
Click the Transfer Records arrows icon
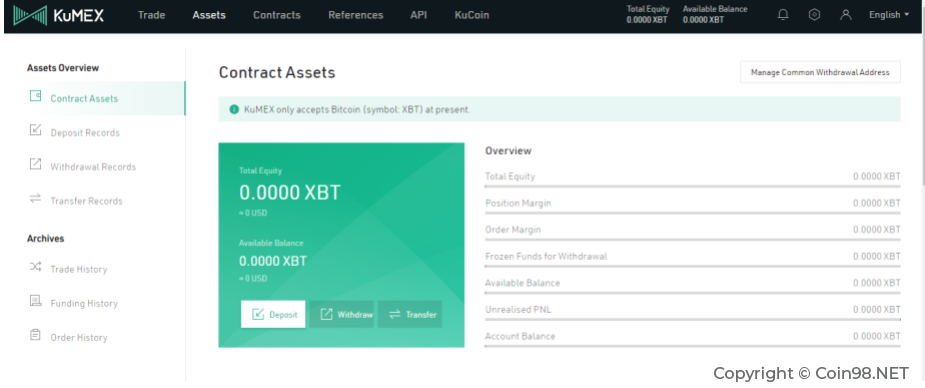pos(35,199)
